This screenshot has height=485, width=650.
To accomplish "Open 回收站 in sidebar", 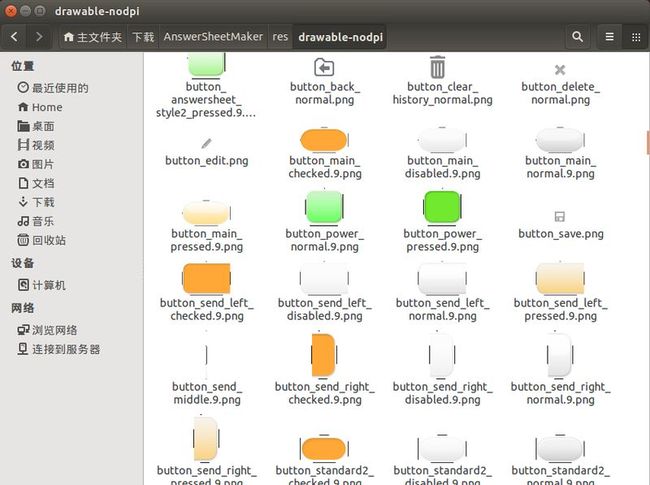I will (x=41, y=240).
